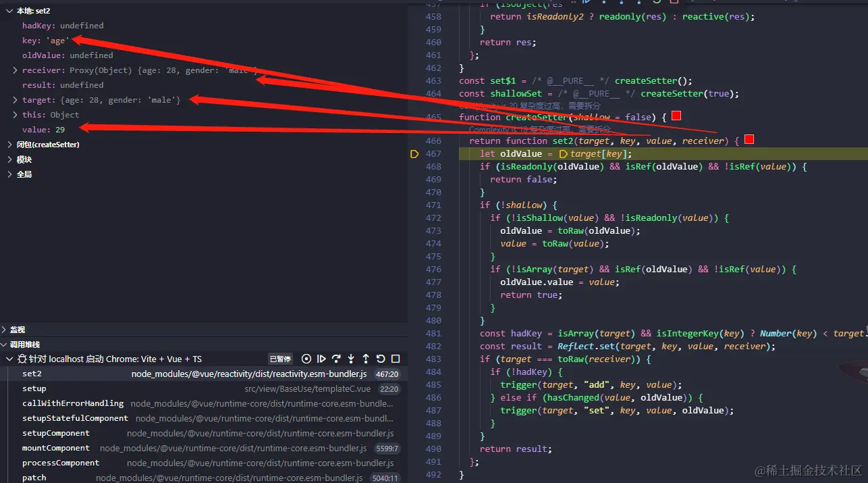Click the 22:20 line badge on setup
This screenshot has height=483, width=868.
[389, 389]
